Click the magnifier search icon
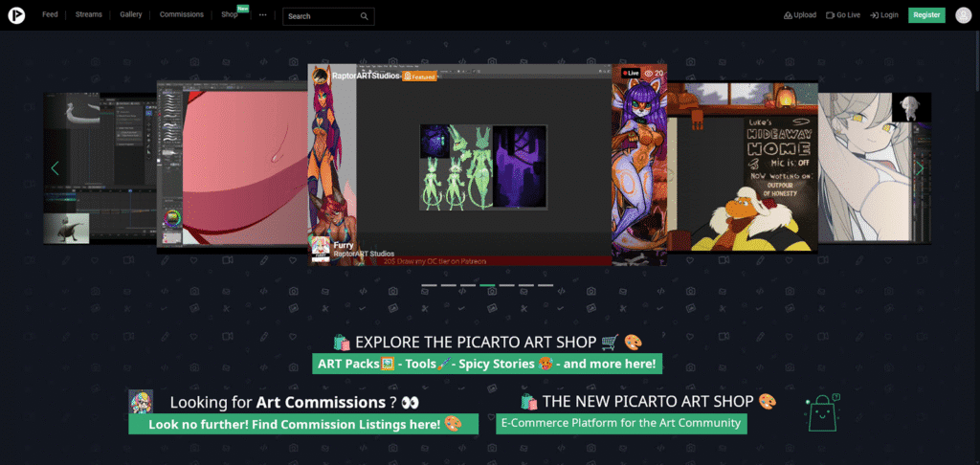Viewport: 980px width, 465px height. pos(365,16)
